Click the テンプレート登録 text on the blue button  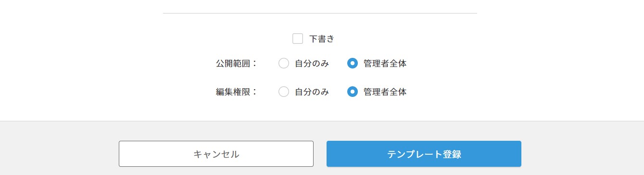tap(424, 154)
